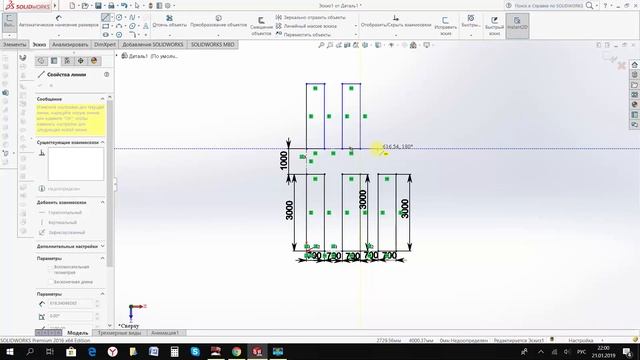Add Horizontal relation
The image size is (640, 360).
(x=60, y=213)
